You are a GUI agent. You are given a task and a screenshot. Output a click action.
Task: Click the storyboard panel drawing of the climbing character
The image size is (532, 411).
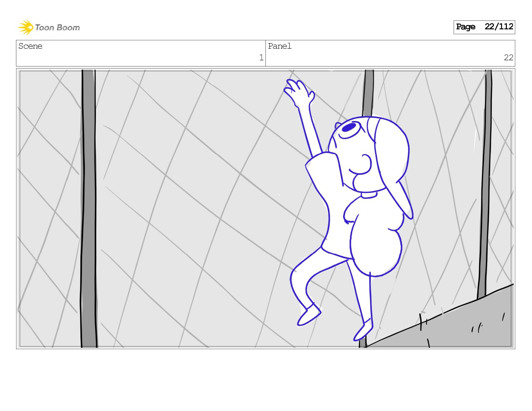click(x=266, y=209)
